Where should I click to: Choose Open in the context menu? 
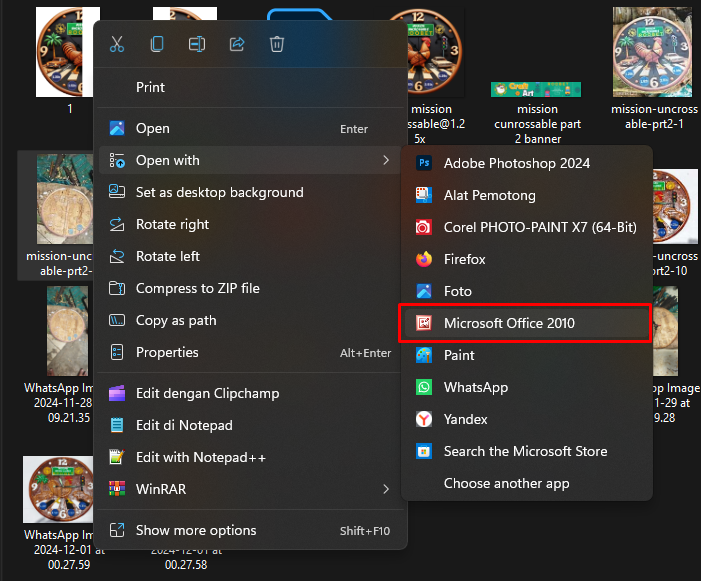250,128
